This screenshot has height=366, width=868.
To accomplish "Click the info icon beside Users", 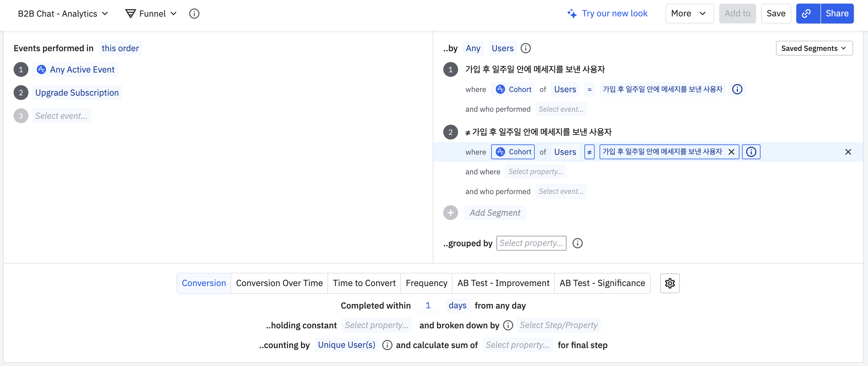I will pyautogui.click(x=525, y=48).
